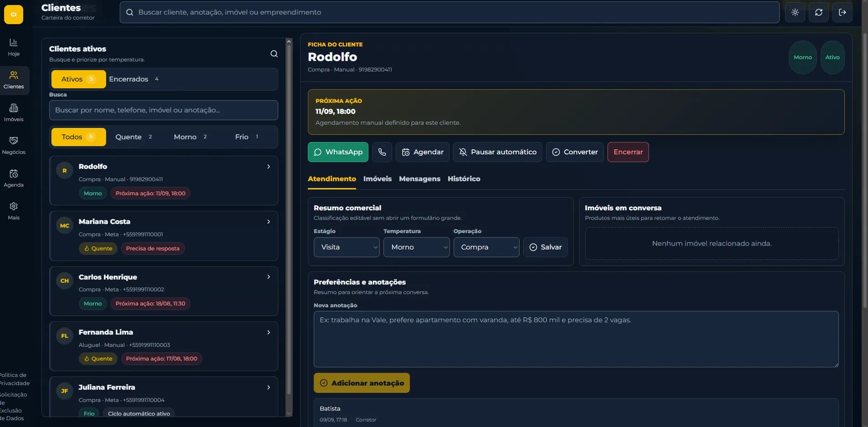This screenshot has width=868, height=427.
Task: Click the Converter button
Action: pos(575,152)
